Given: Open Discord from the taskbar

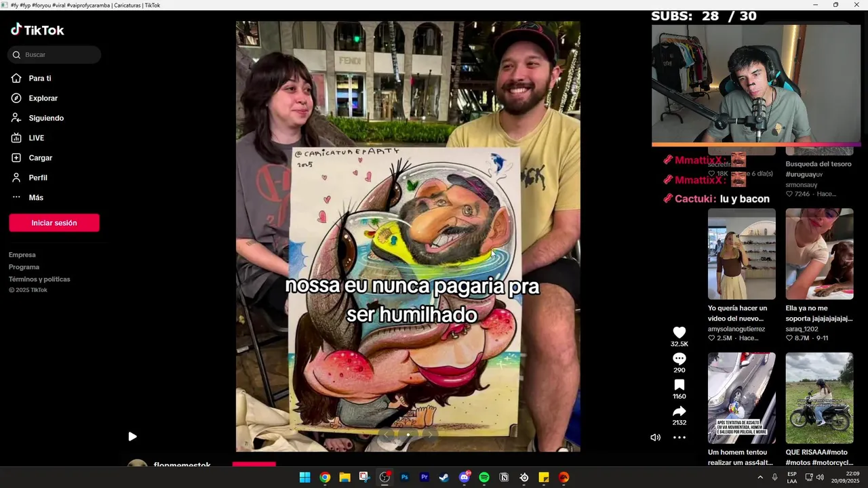Looking at the screenshot, I should pyautogui.click(x=465, y=477).
